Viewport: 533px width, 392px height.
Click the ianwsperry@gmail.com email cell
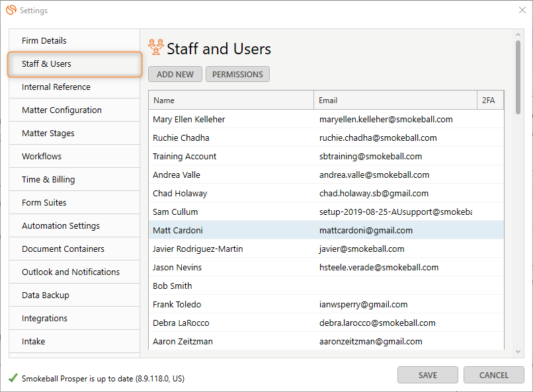pos(363,304)
